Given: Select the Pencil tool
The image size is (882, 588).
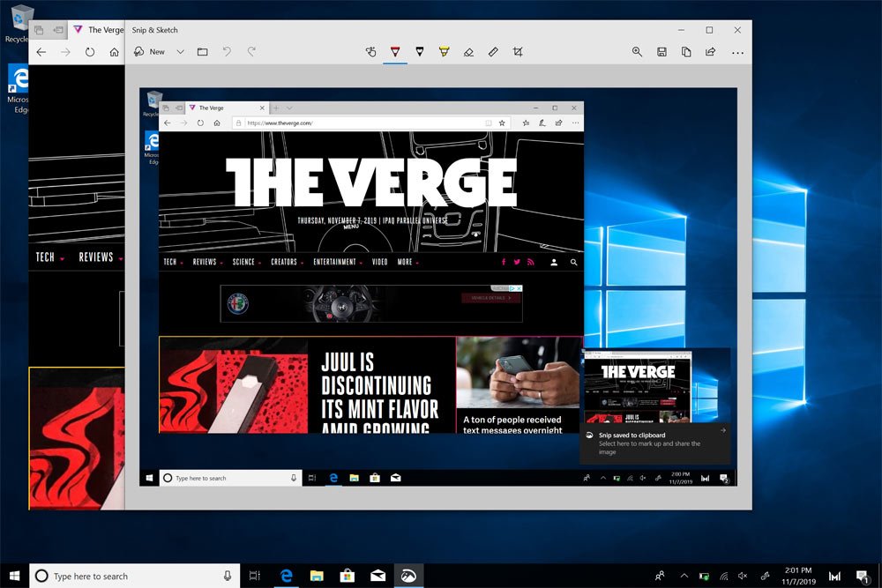Looking at the screenshot, I should [x=420, y=52].
